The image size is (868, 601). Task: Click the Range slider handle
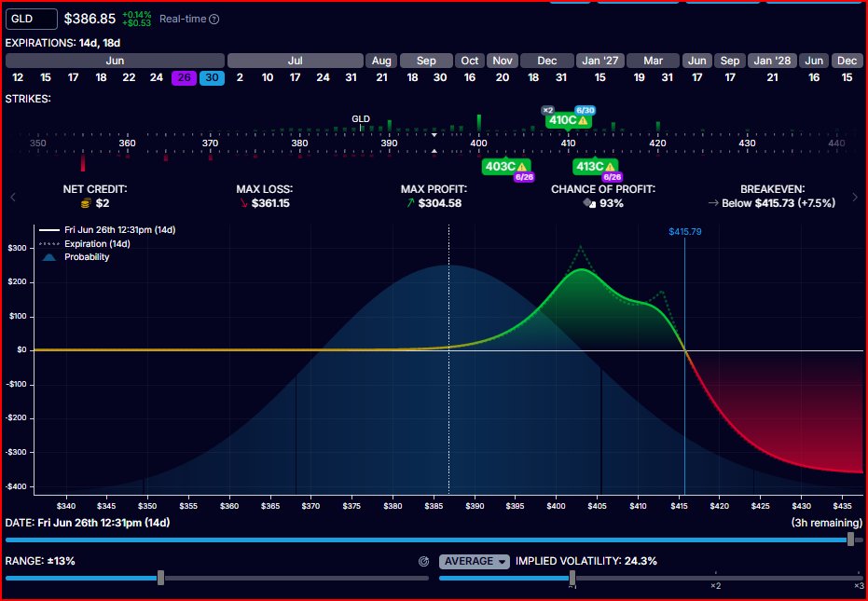pos(160,579)
